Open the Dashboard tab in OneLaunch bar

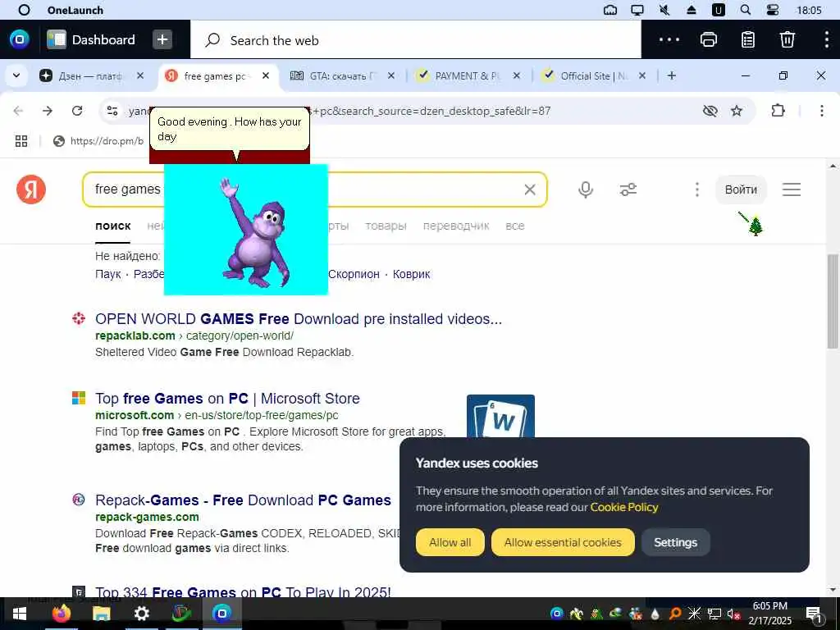click(91, 39)
